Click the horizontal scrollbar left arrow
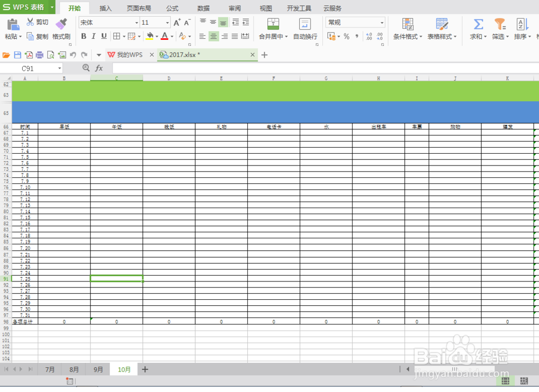 407,369
